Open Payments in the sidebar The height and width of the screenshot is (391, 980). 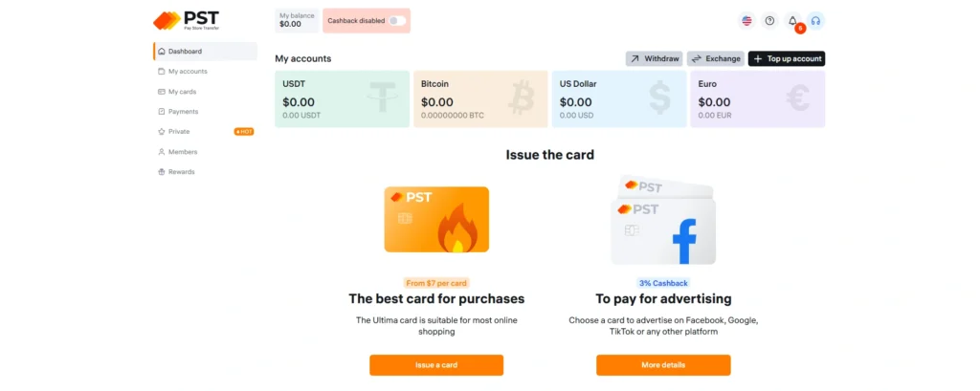(183, 112)
